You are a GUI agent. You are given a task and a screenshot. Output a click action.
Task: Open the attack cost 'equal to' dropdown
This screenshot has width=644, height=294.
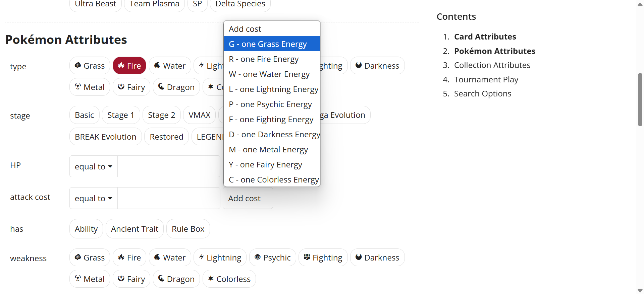click(94, 198)
